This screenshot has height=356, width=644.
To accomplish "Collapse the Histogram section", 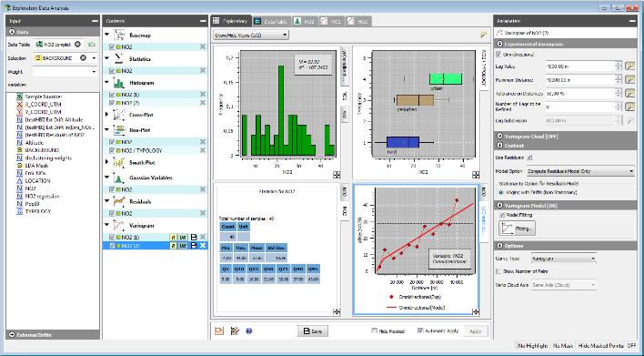I will (x=106, y=83).
